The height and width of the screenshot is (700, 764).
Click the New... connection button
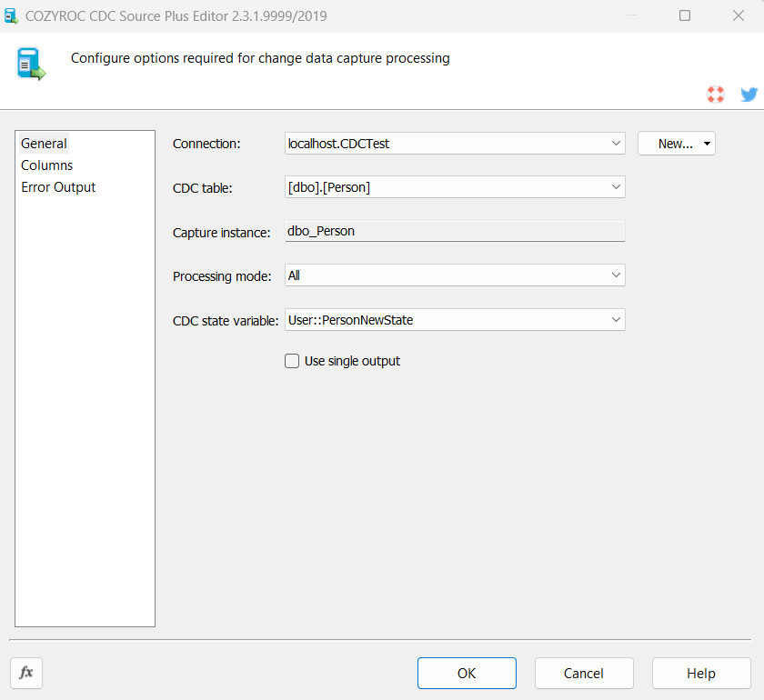click(x=675, y=144)
